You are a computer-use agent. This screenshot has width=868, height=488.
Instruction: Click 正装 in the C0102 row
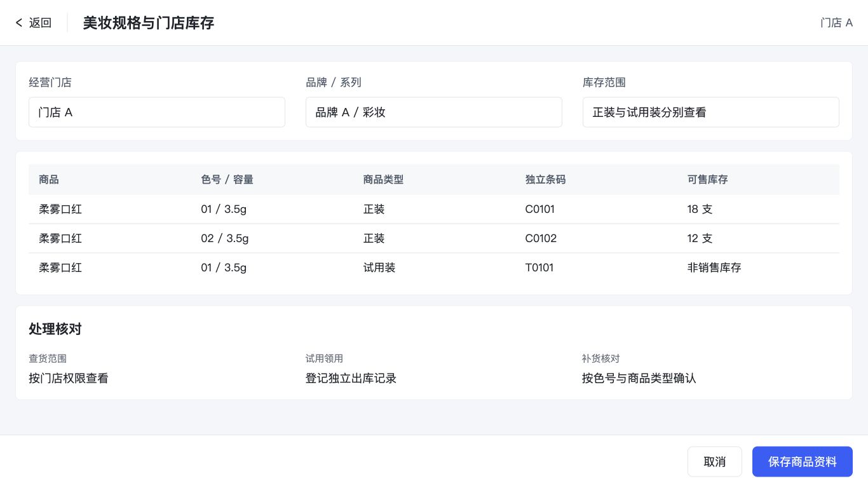[x=374, y=238]
